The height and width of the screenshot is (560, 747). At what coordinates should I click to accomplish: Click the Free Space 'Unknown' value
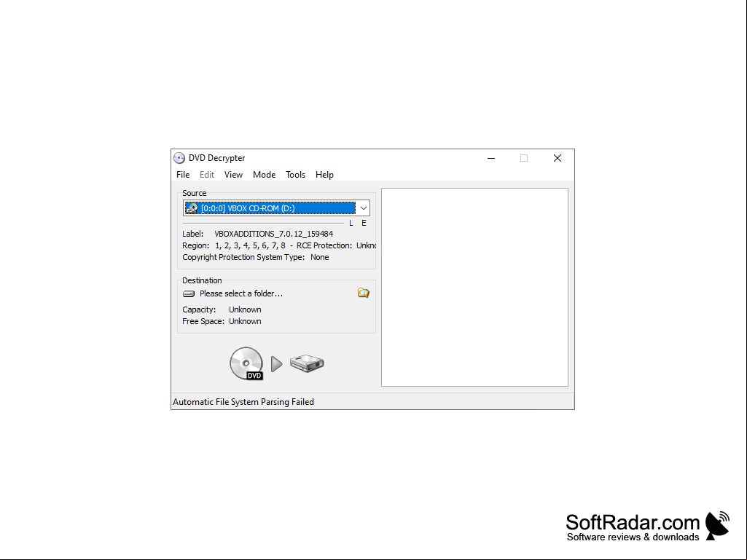(245, 321)
